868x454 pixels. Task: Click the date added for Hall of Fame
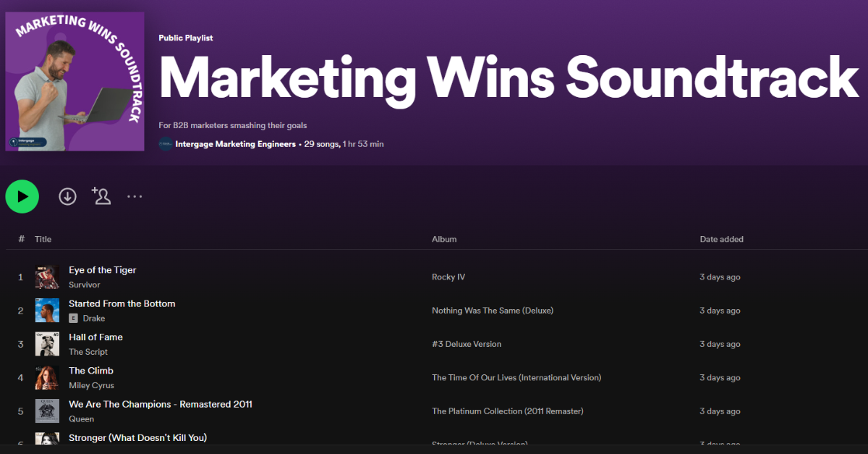click(720, 344)
